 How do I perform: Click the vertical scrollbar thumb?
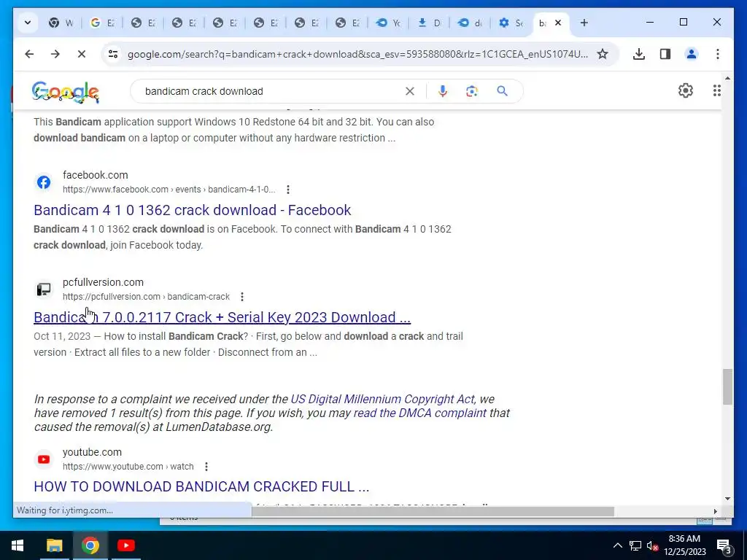click(x=727, y=386)
